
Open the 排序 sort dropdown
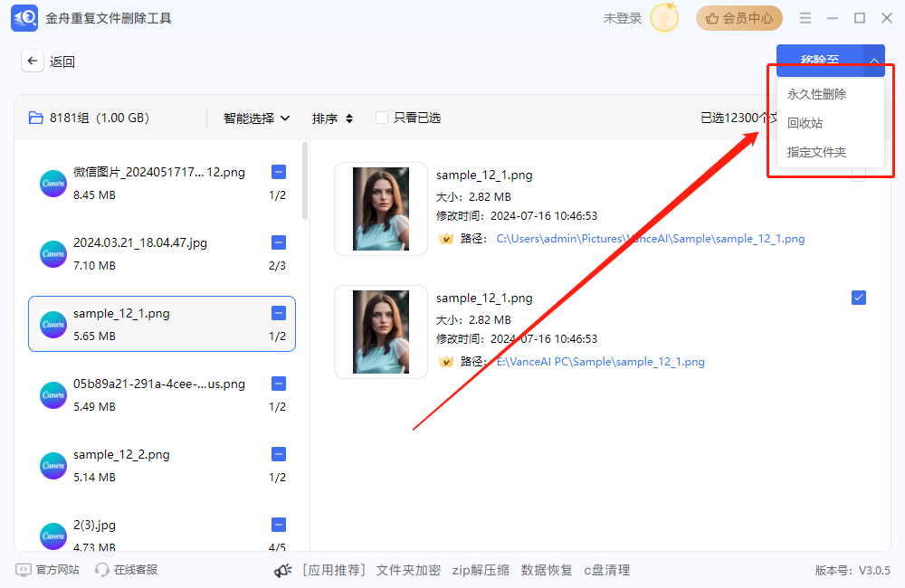pos(332,119)
